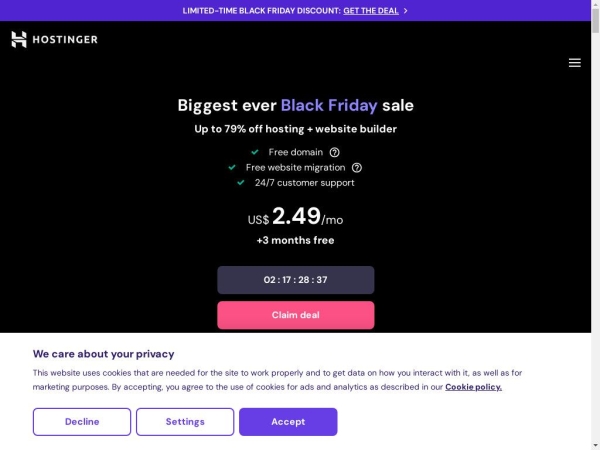Viewport: 600px width, 450px height.
Task: Decline the cookies
Action: pos(82,422)
